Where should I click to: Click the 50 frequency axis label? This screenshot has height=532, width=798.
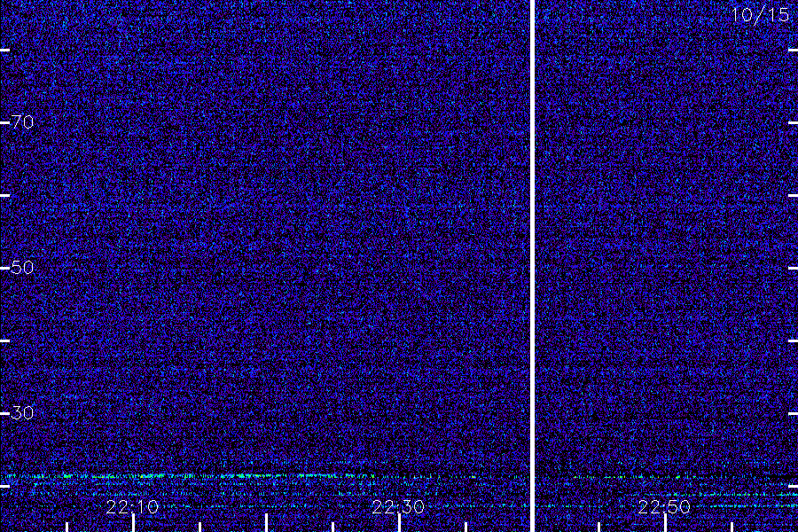[22, 267]
